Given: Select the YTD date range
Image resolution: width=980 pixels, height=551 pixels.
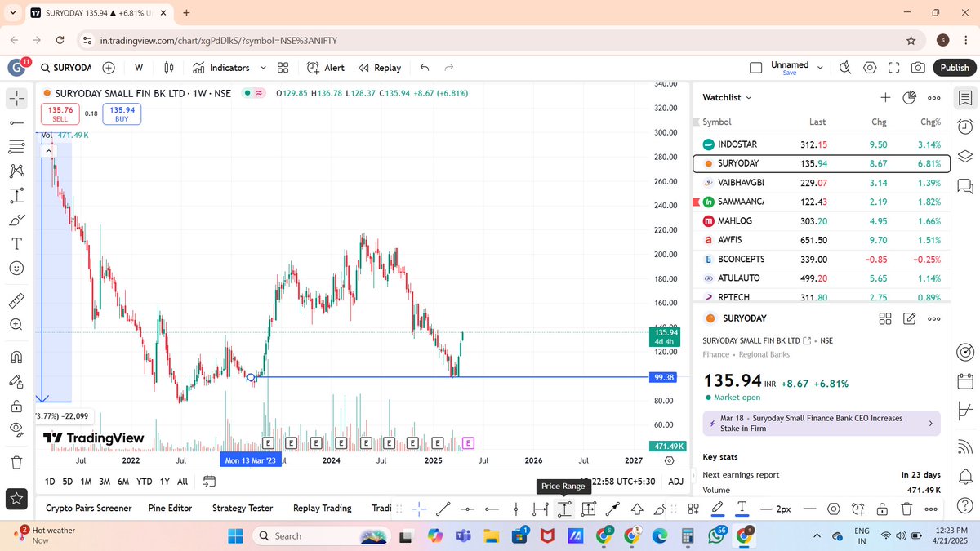Looking at the screenshot, I should click(144, 482).
